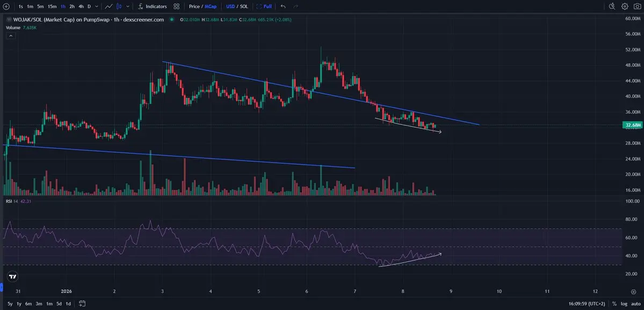This screenshot has width=644, height=310.
Task: Toggle auto scale mode
Action: click(x=635, y=304)
